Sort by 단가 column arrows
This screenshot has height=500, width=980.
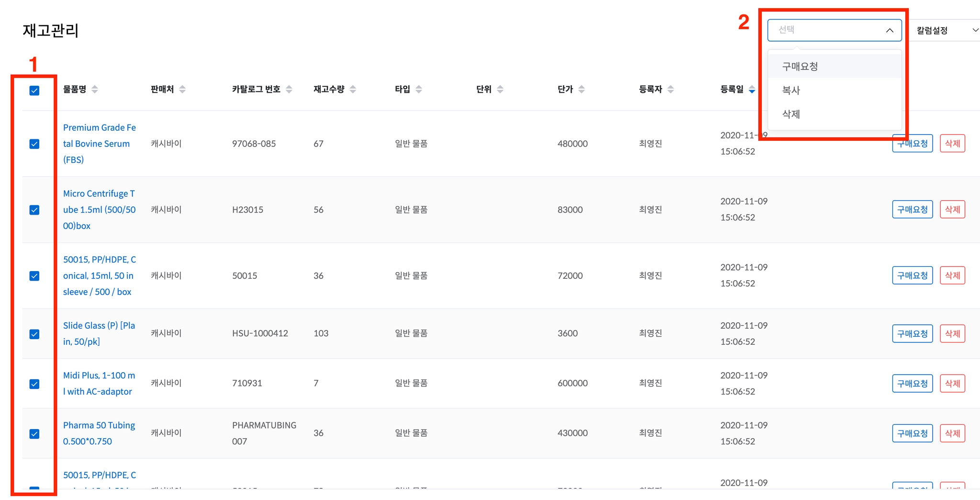(581, 89)
